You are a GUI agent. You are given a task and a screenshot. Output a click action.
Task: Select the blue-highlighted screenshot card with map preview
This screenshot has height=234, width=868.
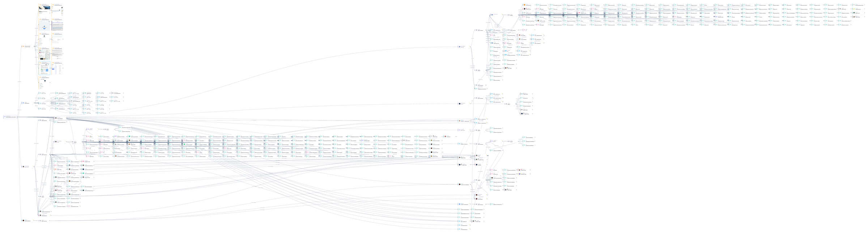point(44,68)
